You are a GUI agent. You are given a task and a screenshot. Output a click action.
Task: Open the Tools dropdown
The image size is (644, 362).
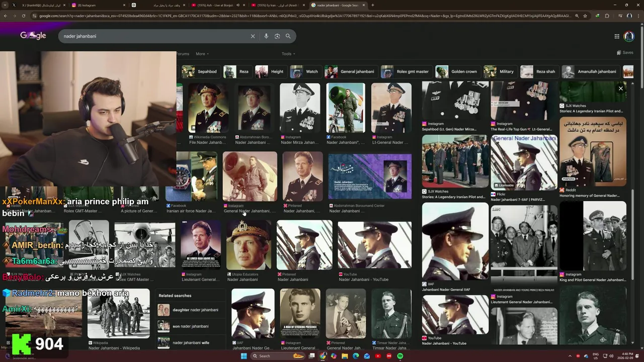pyautogui.click(x=288, y=54)
